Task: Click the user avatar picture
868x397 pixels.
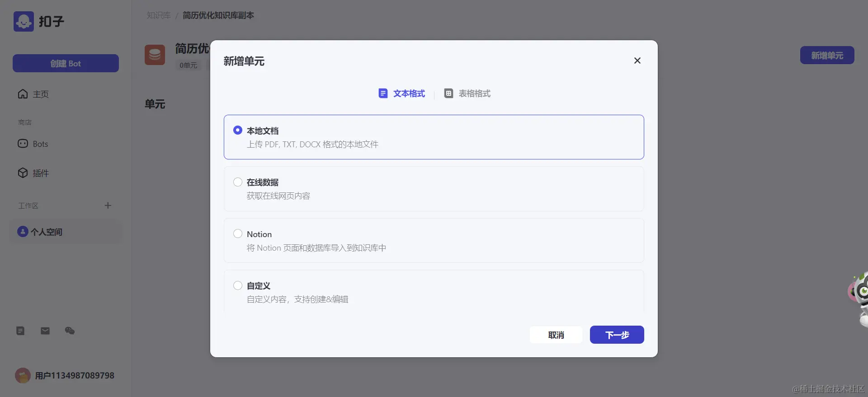Action: [23, 375]
